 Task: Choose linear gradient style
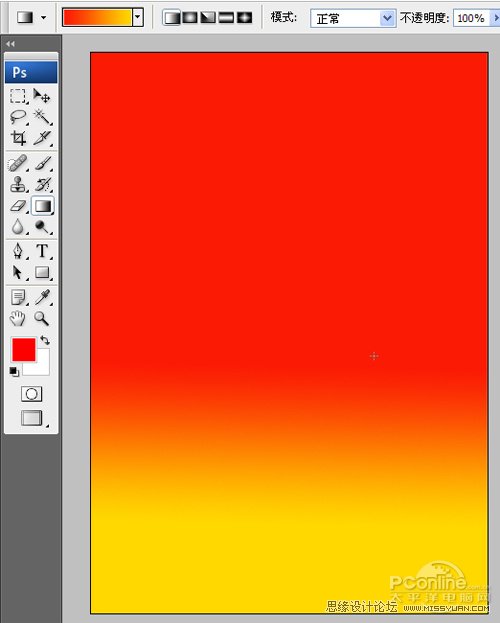tap(172, 18)
